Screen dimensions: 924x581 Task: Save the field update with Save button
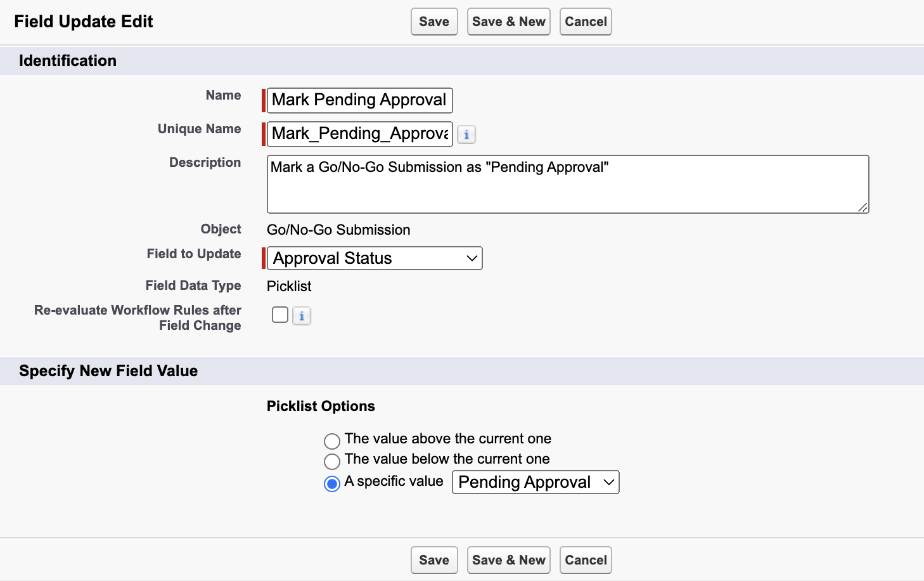[434, 21]
